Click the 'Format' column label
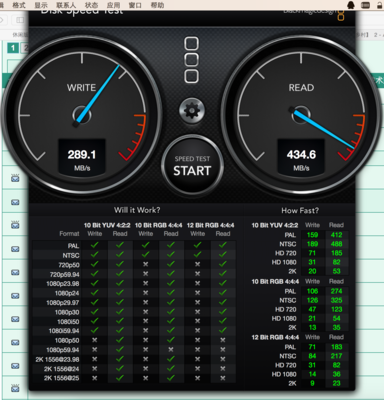This screenshot has height=400, width=384. 69,234
